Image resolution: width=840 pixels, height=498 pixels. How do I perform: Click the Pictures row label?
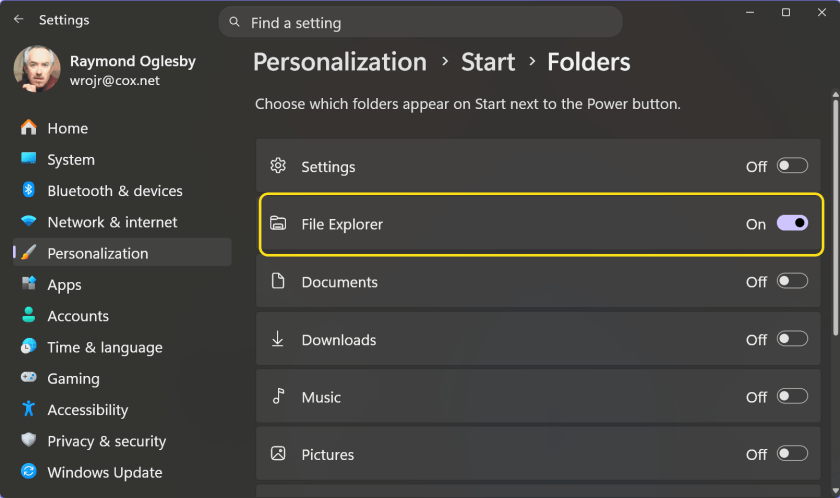pyautogui.click(x=327, y=455)
